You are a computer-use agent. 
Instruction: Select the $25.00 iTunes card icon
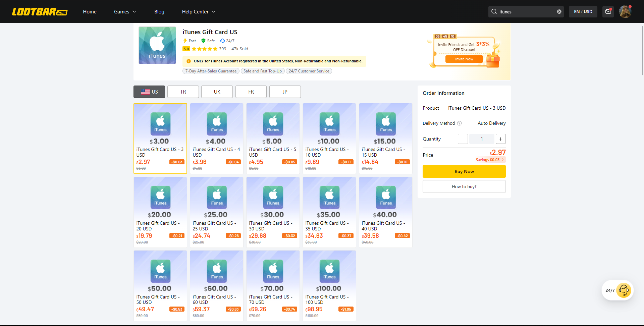tap(217, 198)
